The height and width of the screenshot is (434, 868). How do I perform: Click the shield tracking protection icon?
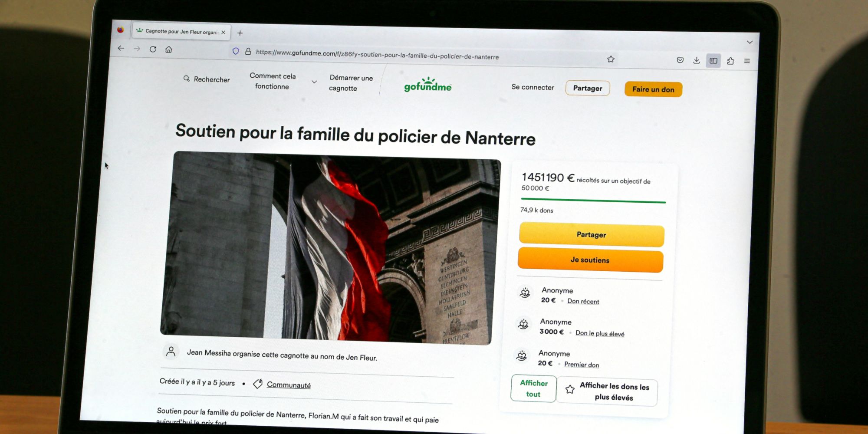236,51
